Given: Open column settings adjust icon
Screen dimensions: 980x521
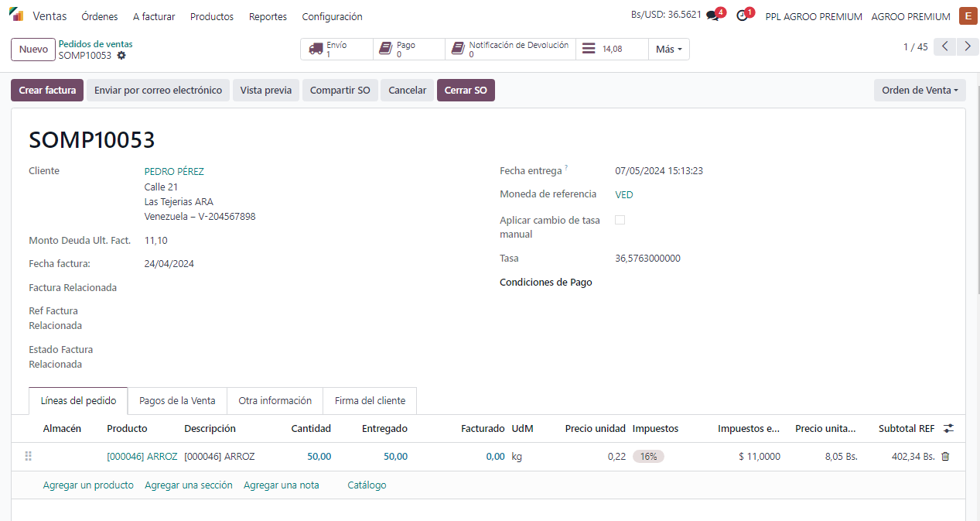Looking at the screenshot, I should click(x=949, y=428).
